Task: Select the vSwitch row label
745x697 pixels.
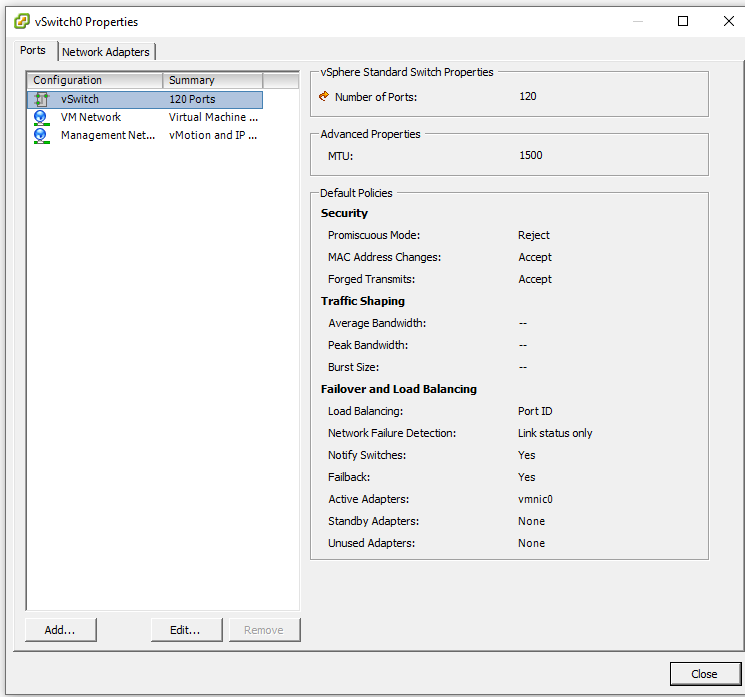Action: click(80, 99)
